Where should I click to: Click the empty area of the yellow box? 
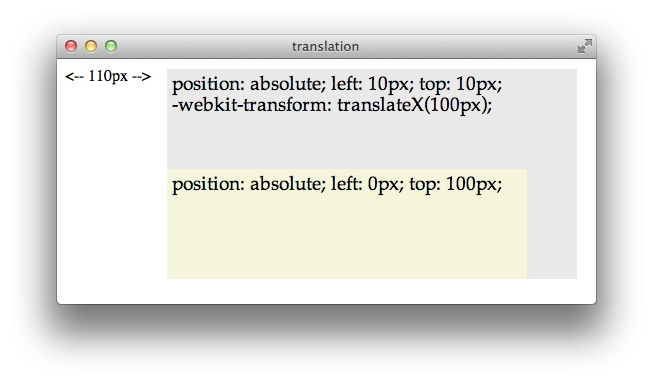click(x=347, y=237)
